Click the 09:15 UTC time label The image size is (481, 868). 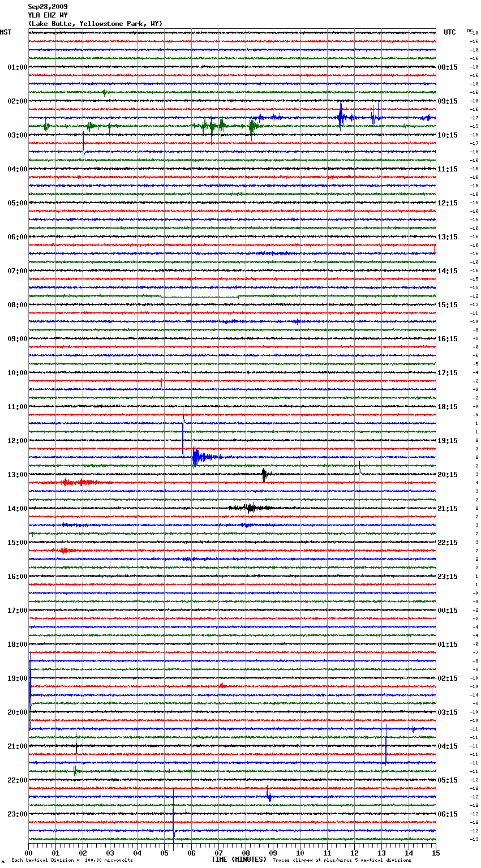448,101
